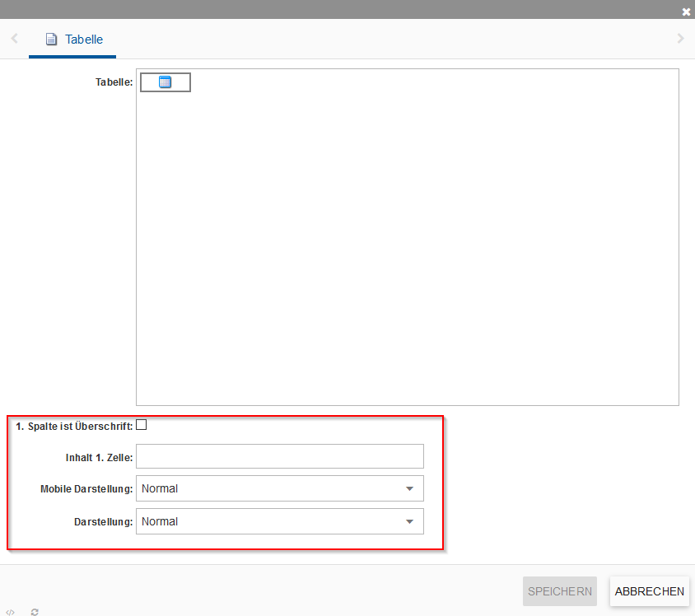Enable the '1. Spalte ist Überschrift' checkbox
695x616 pixels.
pyautogui.click(x=141, y=425)
